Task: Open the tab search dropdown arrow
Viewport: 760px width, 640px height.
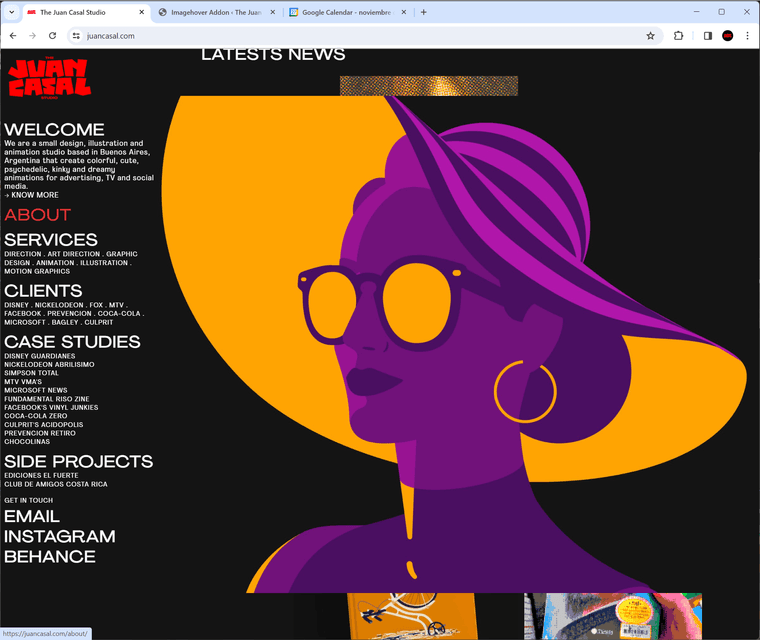Action: click(13, 12)
